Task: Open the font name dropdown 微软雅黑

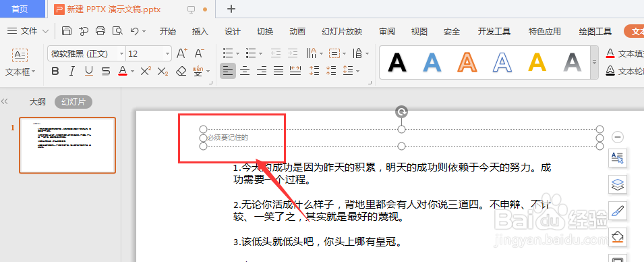Action: 121,54
